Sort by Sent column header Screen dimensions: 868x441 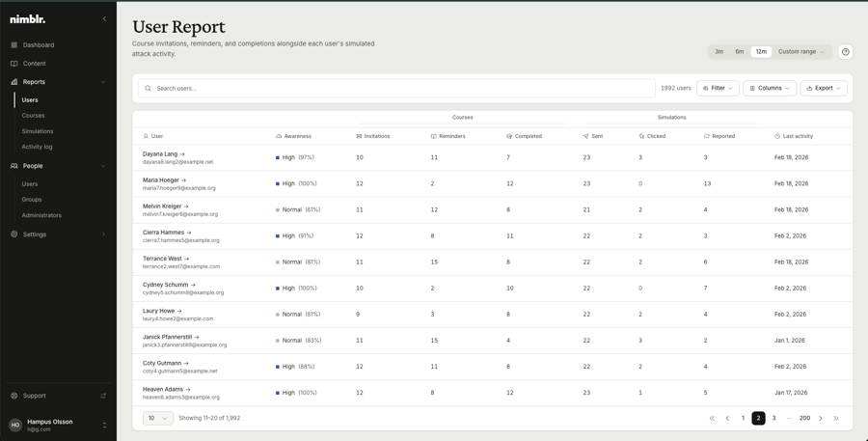click(x=593, y=136)
